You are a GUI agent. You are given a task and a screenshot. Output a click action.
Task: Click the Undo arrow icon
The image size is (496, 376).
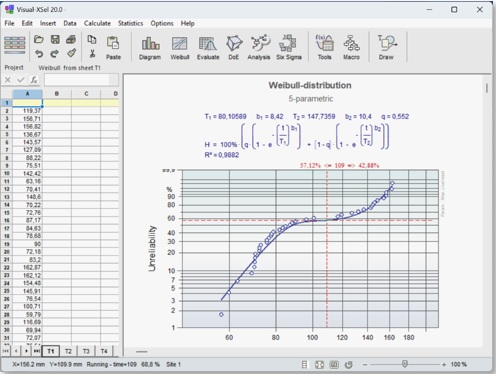39,53
